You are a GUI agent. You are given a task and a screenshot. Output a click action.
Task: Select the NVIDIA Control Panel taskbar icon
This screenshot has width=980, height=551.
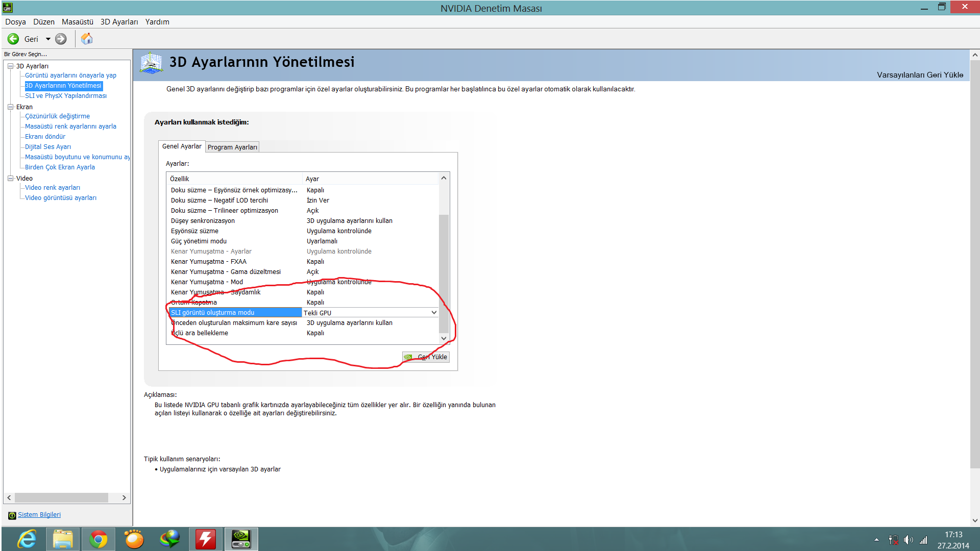[x=241, y=539]
